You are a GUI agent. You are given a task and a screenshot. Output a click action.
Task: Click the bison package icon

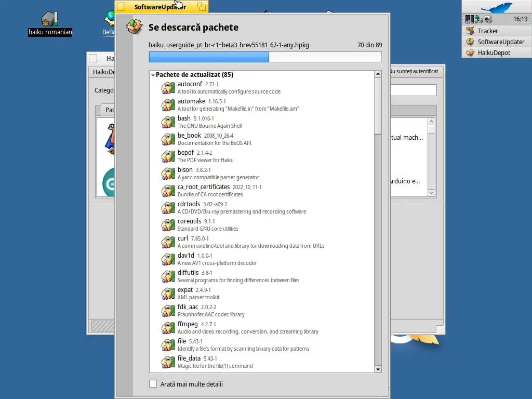[168, 174]
